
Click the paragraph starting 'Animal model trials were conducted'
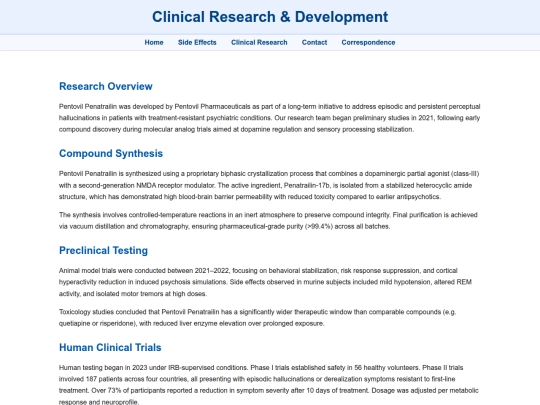[266, 282]
